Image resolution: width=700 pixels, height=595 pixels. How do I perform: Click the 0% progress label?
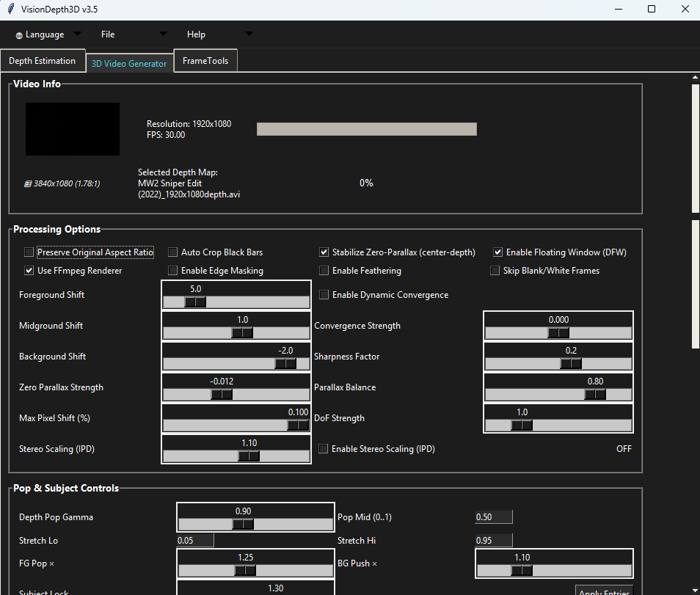point(366,183)
